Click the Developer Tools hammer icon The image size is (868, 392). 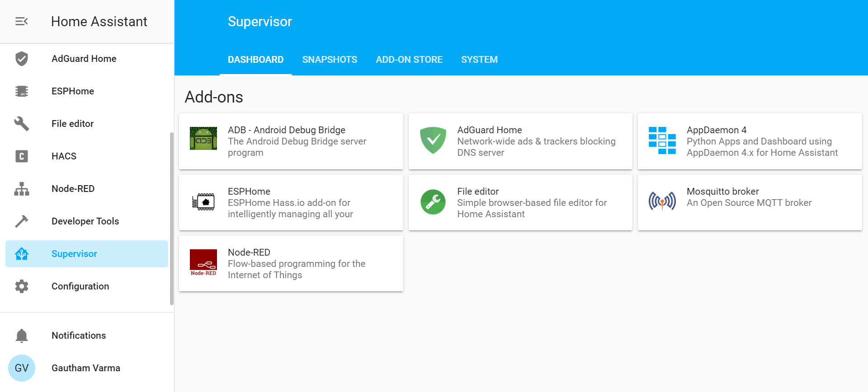pos(22,221)
